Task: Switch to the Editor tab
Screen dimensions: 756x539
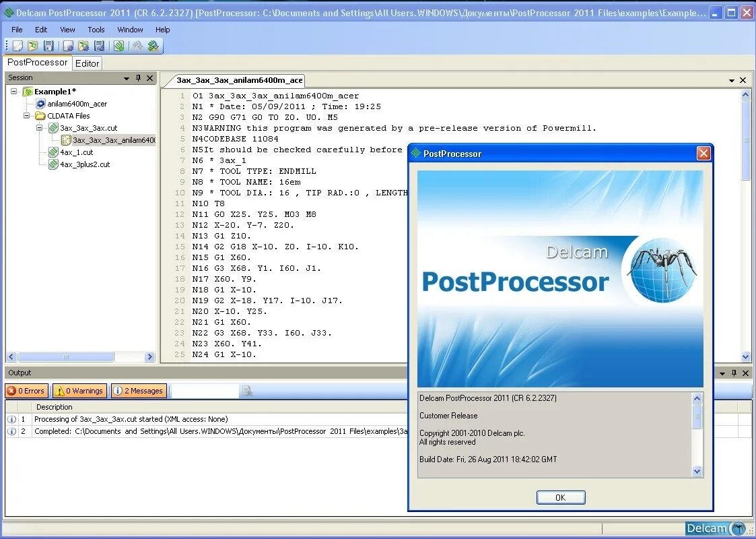Action: [88, 63]
